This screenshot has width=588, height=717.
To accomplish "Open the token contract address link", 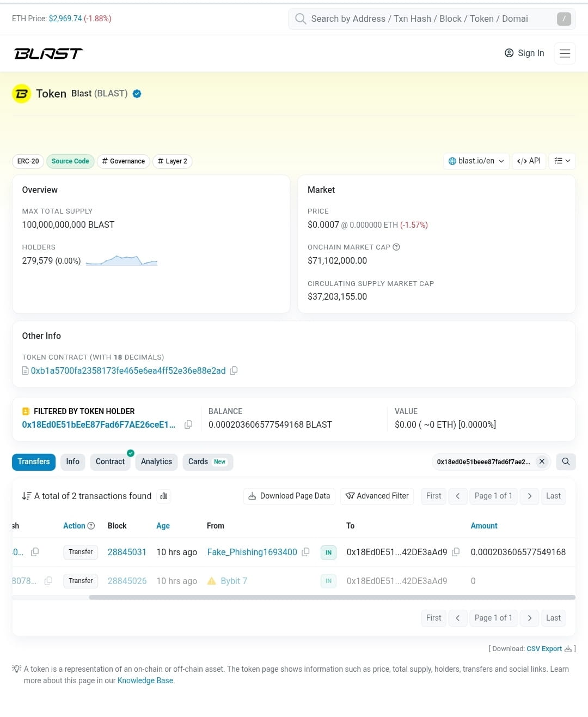I will click(128, 370).
